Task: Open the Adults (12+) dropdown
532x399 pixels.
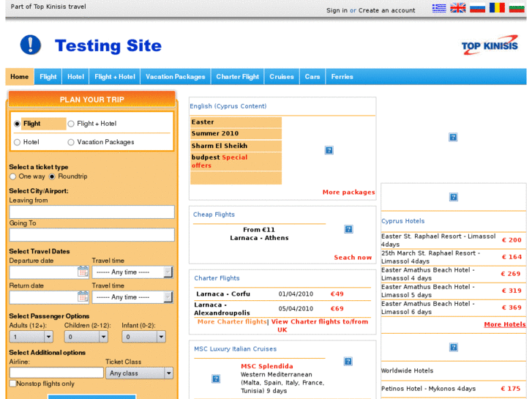Action: 31,337
